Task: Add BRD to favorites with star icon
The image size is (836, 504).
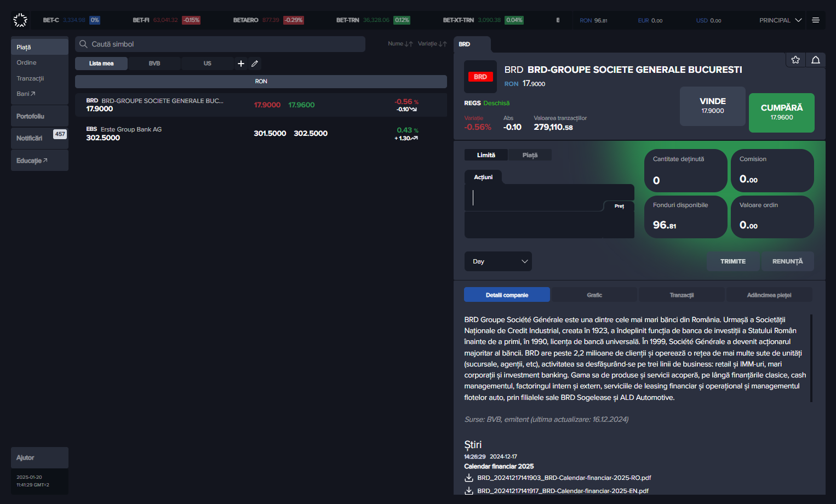Action: [x=795, y=60]
